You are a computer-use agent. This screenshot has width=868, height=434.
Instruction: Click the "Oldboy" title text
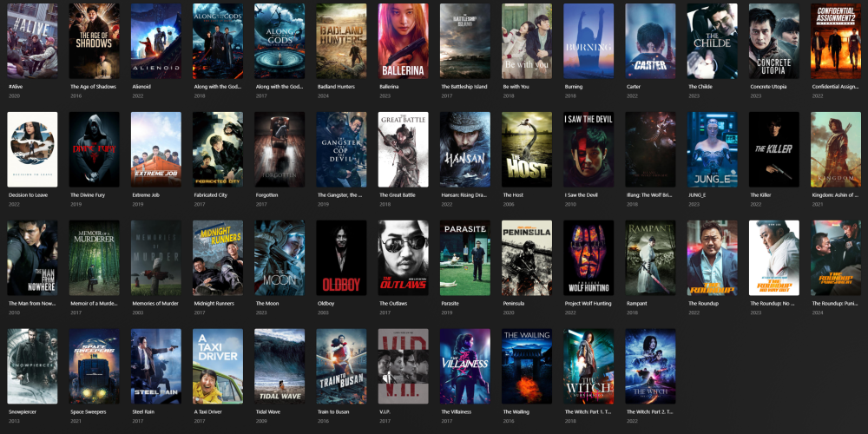[326, 303]
